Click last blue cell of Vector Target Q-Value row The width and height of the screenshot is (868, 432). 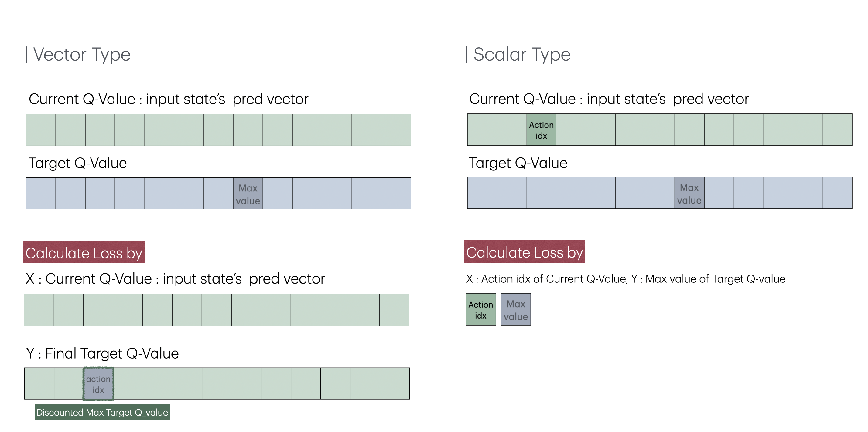point(396,194)
